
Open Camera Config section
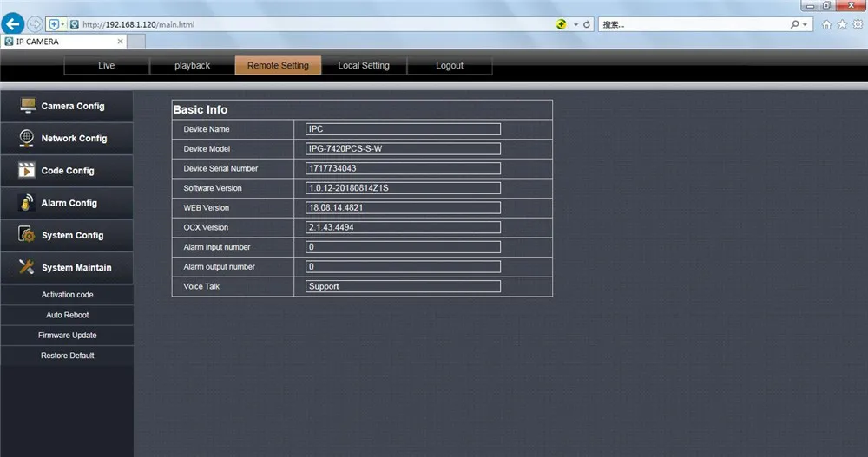[x=67, y=106]
